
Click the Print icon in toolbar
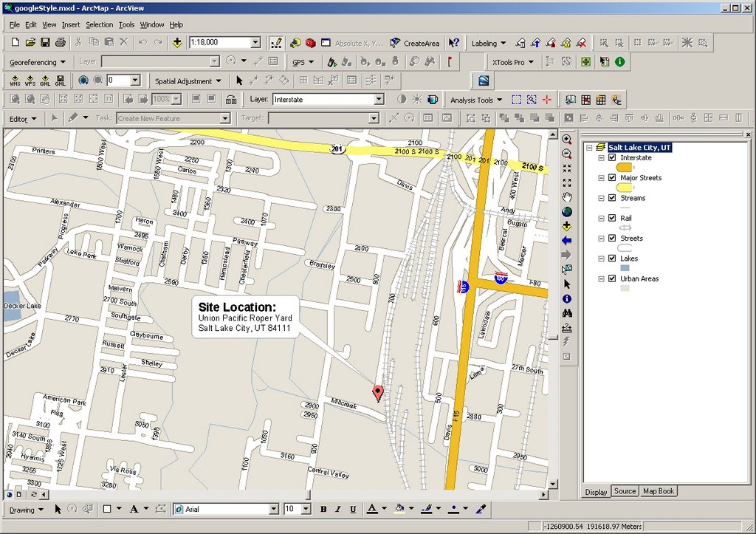(x=60, y=43)
